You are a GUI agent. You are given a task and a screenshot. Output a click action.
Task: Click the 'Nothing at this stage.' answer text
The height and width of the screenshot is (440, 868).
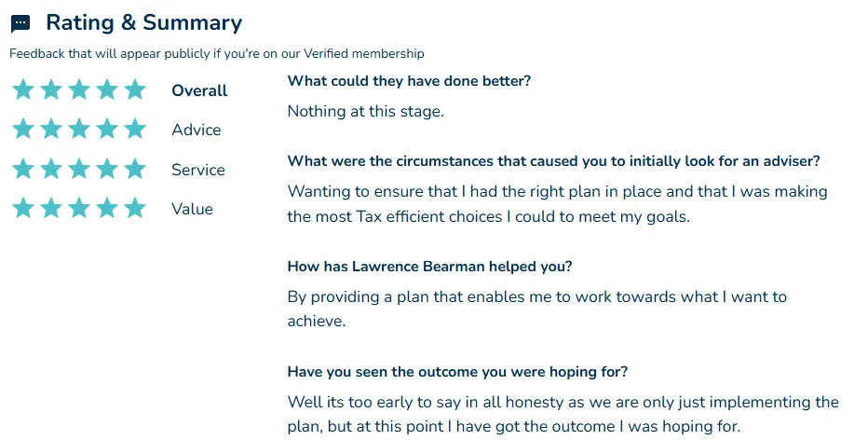pos(366,111)
